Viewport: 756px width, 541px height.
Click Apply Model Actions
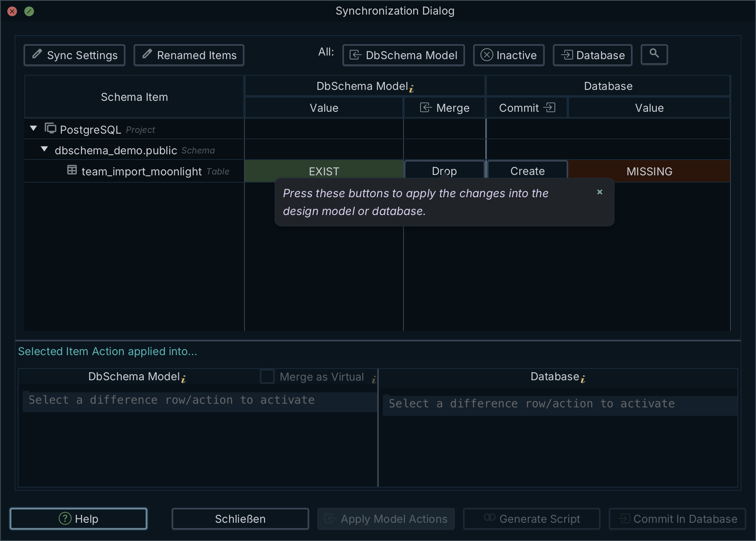(386, 519)
